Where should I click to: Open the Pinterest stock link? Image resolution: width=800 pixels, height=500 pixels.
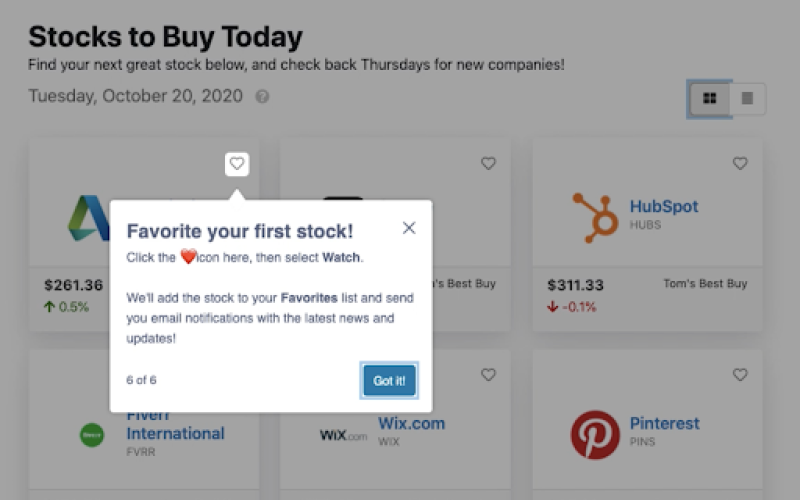pyautogui.click(x=664, y=423)
